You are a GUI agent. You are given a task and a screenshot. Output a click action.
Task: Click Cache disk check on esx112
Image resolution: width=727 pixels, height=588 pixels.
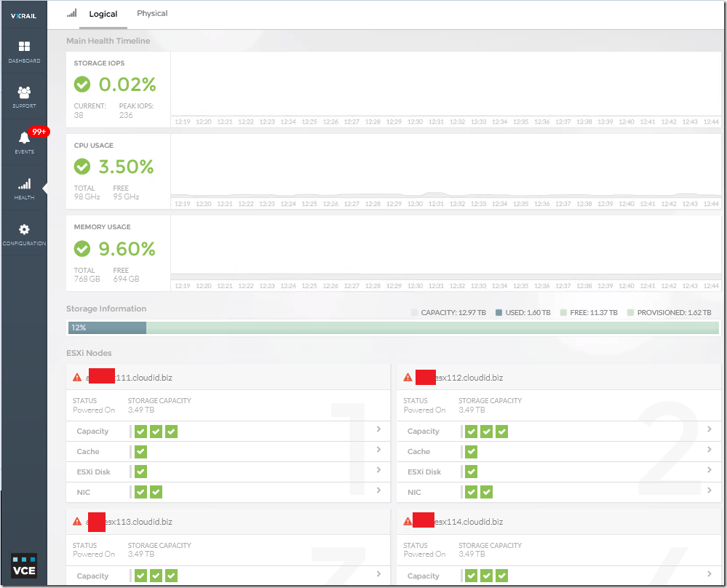(x=472, y=452)
